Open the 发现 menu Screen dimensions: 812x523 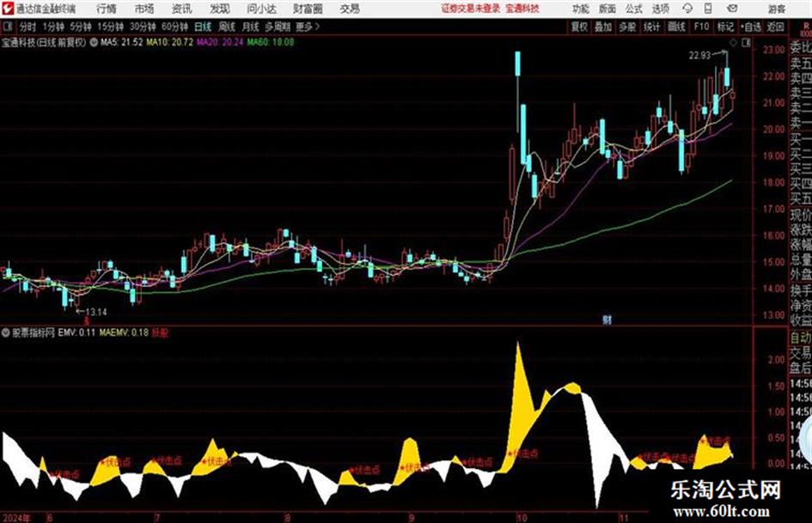pos(219,9)
